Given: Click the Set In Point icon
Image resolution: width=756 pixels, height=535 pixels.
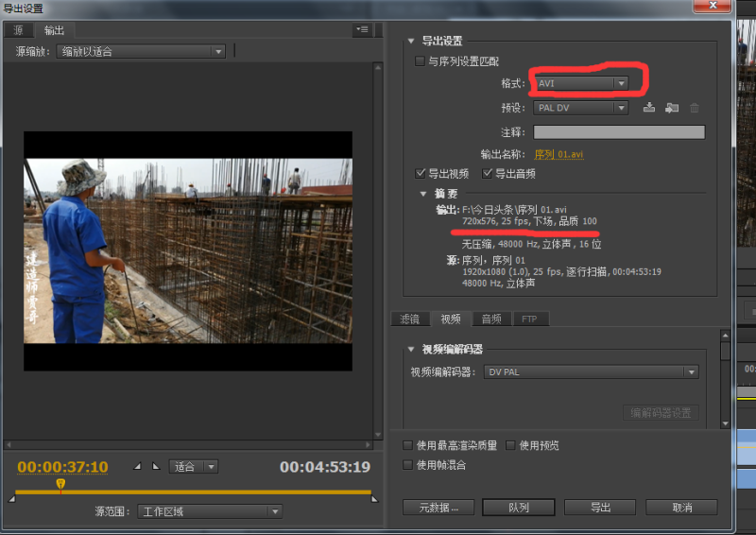Looking at the screenshot, I should click(138, 466).
